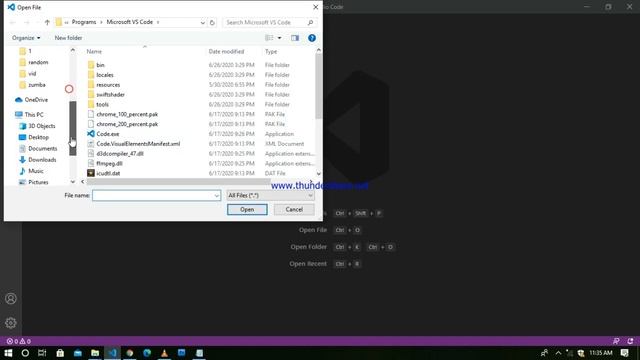
Task: Open notifications bell in VS Code status bar
Action: (630, 341)
